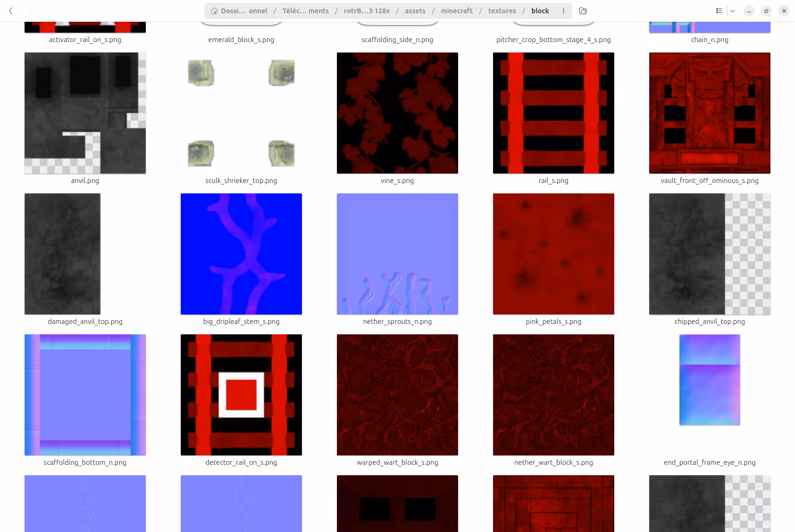795x532 pixels.
Task: Select the big_dripleaf_stem_s.png thumbnail
Action: pos(241,254)
